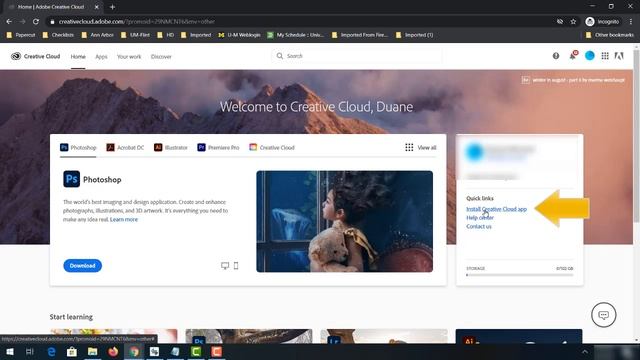Open the My Schedule bookmark
The width and height of the screenshot is (640, 360).
tap(296, 35)
